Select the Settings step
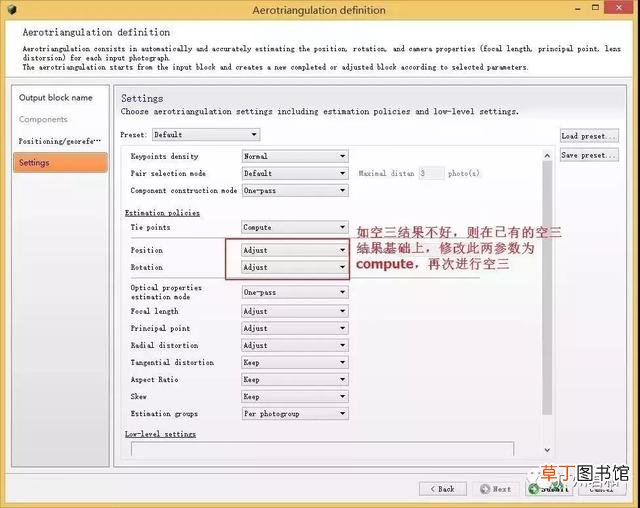Image resolution: width=640 pixels, height=508 pixels. click(x=60, y=162)
